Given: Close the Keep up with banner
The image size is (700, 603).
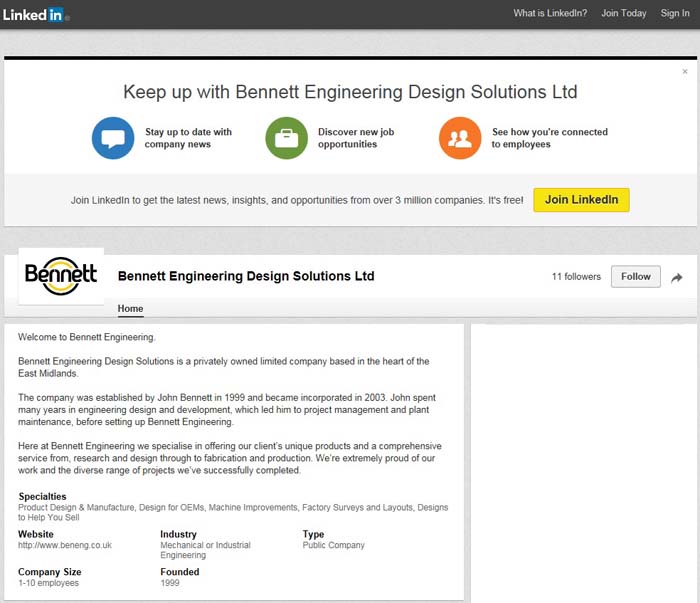Looking at the screenshot, I should pos(685,71).
